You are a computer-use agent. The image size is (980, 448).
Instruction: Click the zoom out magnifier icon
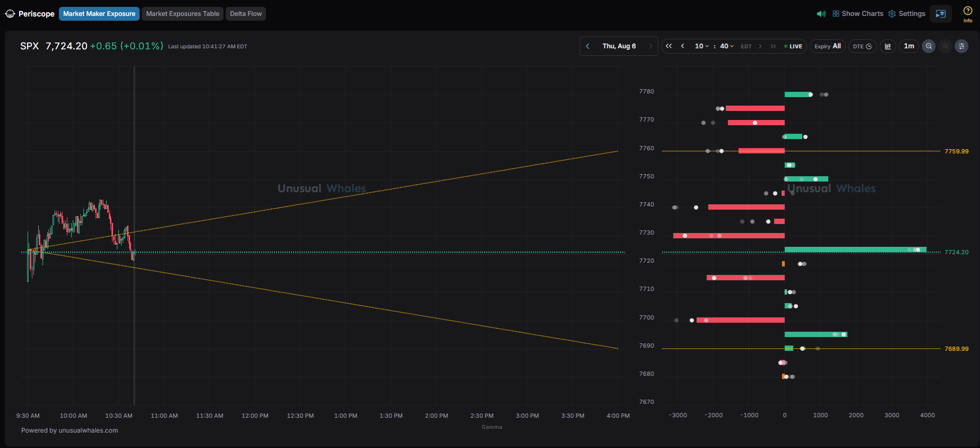coord(929,46)
